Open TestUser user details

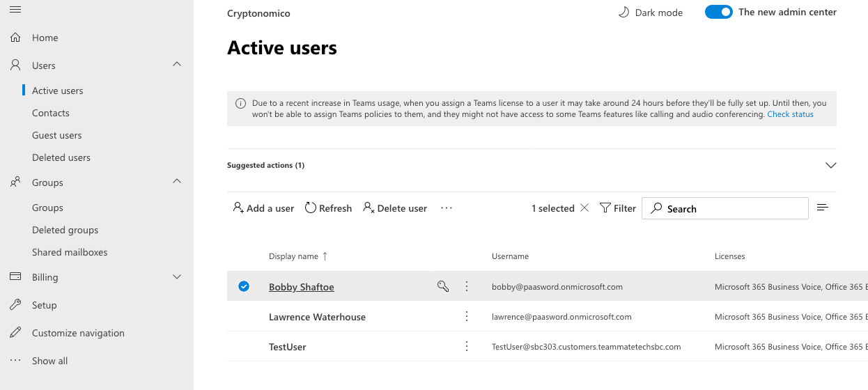tap(288, 347)
